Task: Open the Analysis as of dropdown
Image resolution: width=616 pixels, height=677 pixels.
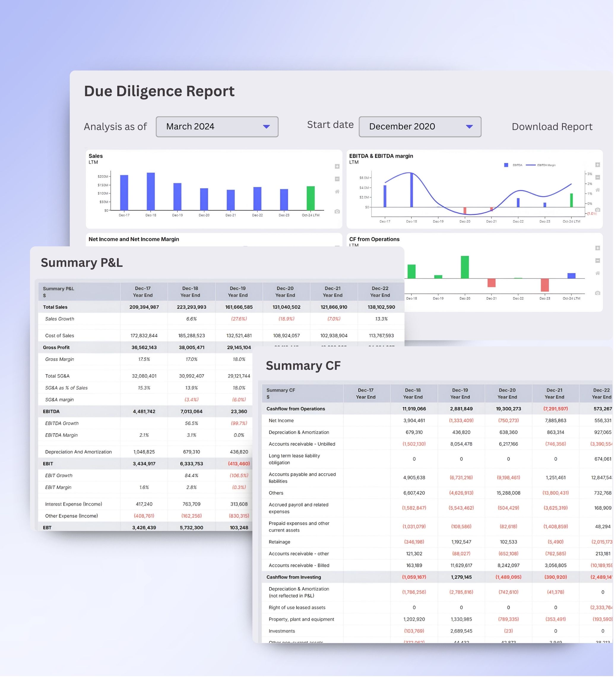Action: coord(217,127)
